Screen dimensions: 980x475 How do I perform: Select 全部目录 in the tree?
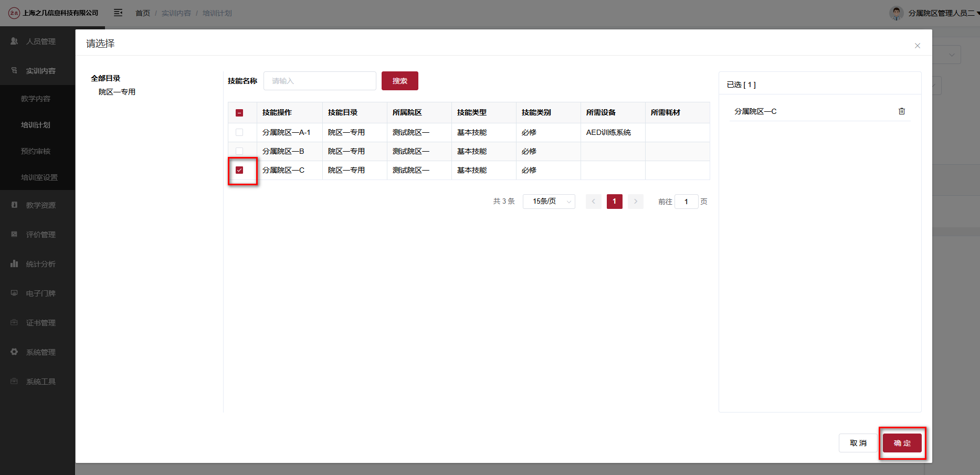[106, 78]
